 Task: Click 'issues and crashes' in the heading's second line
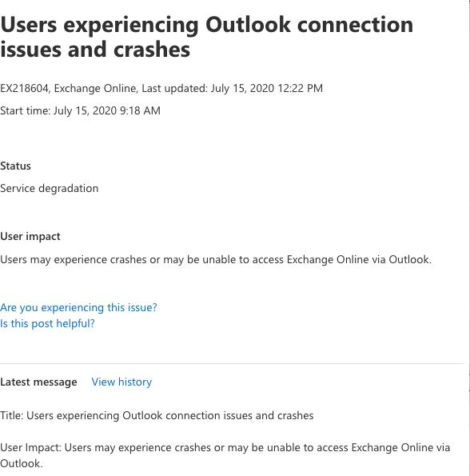click(95, 50)
